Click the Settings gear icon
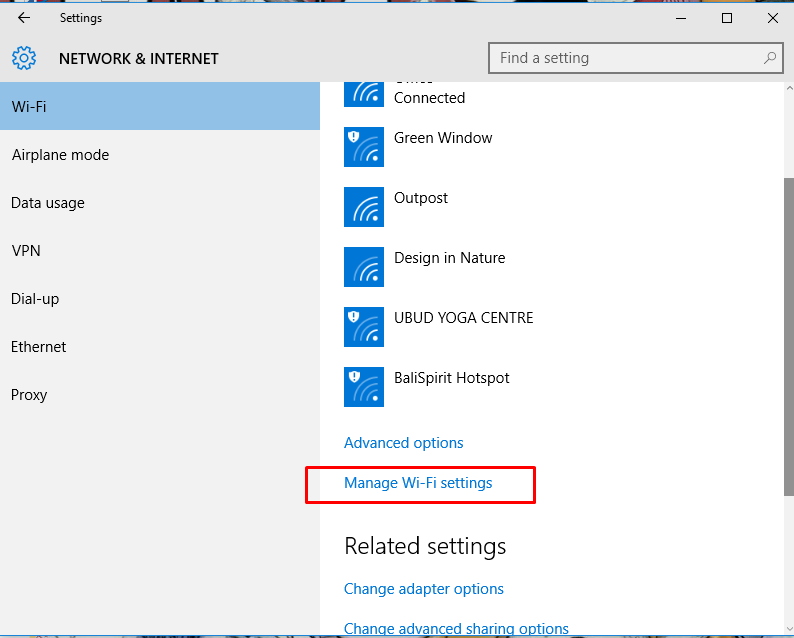 tap(24, 58)
